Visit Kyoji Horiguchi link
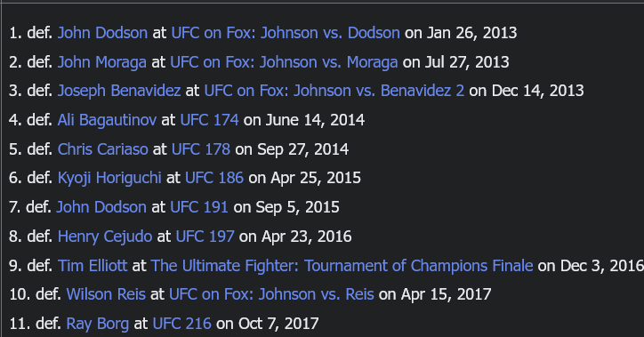This screenshot has width=644, height=337. pyautogui.click(x=109, y=178)
